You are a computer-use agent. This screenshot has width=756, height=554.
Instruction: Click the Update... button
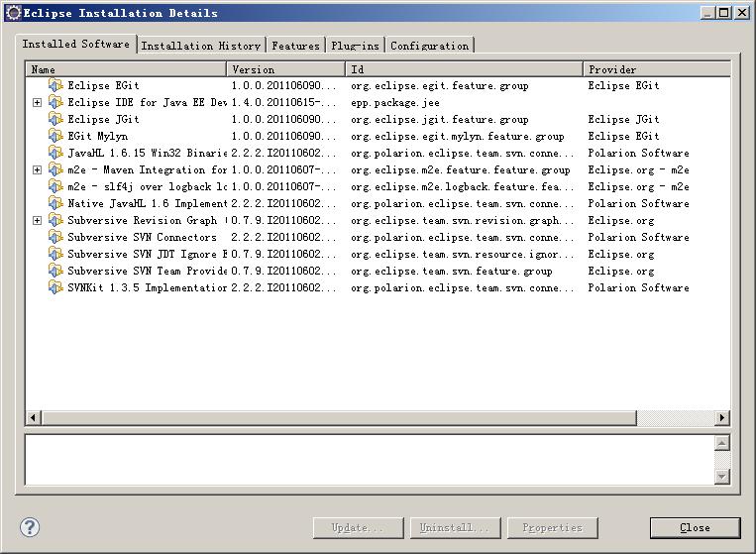359,528
